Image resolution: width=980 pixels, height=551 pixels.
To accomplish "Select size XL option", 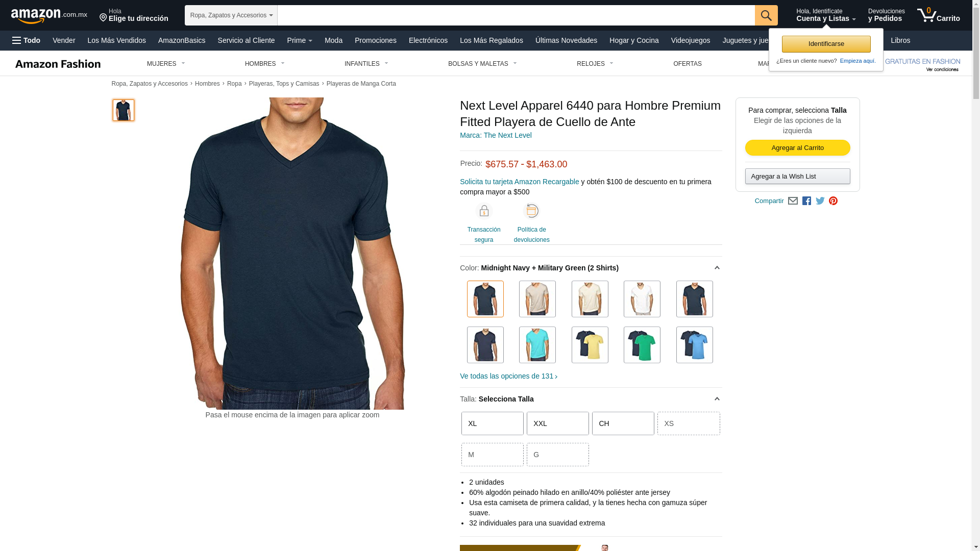I will point(493,423).
